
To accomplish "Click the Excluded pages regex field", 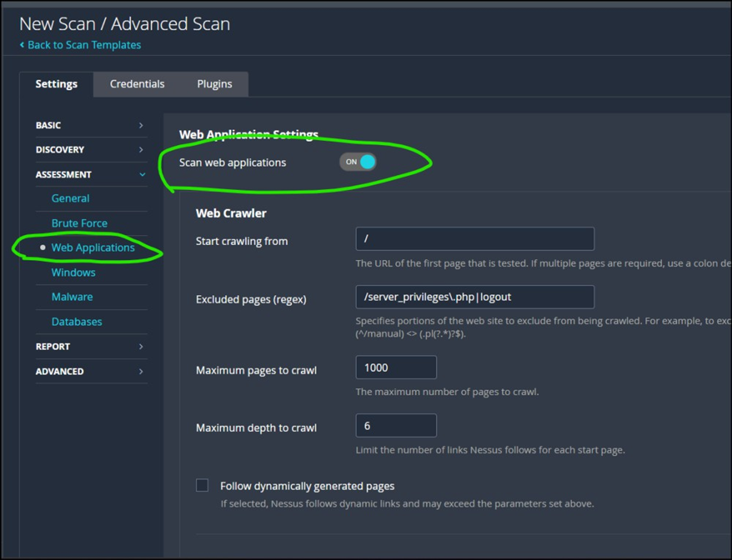I will (475, 297).
